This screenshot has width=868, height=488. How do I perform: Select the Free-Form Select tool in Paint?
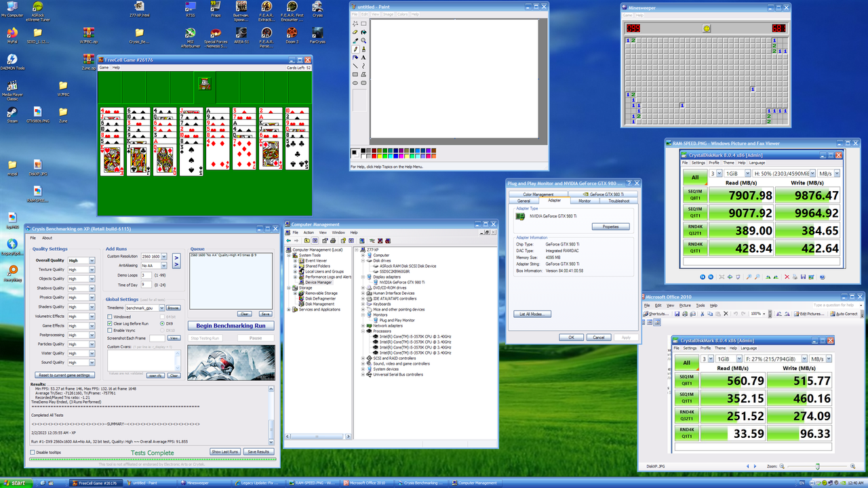355,24
